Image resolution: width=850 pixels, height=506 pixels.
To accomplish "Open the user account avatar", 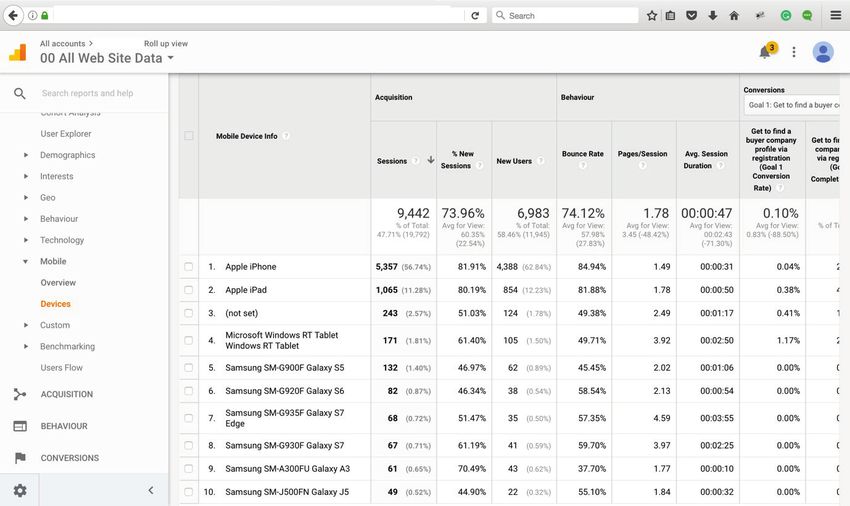I will click(822, 52).
